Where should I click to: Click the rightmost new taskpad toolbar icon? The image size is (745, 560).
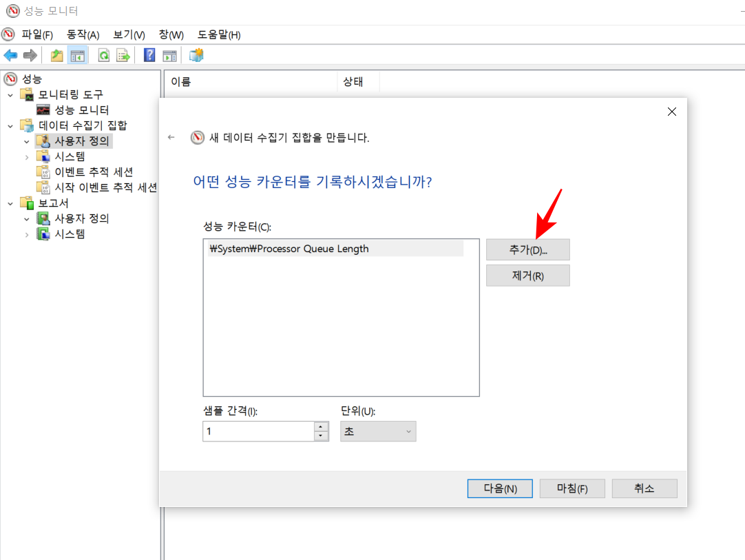click(197, 55)
